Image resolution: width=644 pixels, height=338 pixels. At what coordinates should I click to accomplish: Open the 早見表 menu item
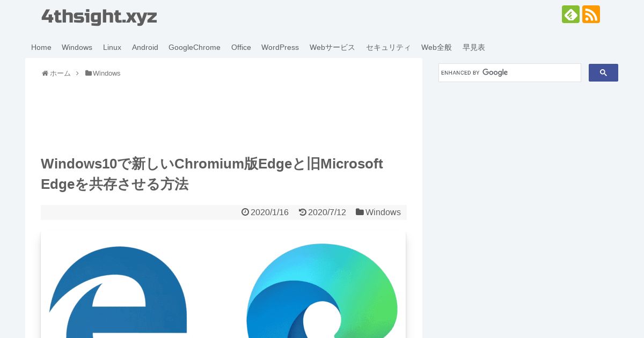point(474,47)
